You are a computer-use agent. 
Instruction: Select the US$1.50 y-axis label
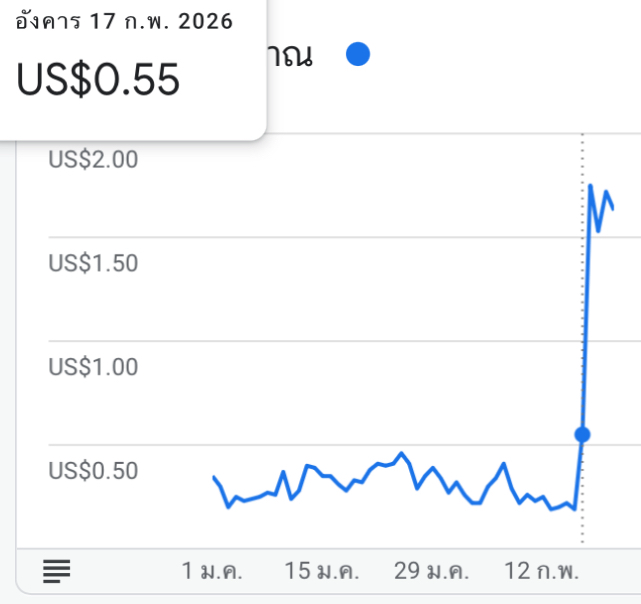(93, 263)
